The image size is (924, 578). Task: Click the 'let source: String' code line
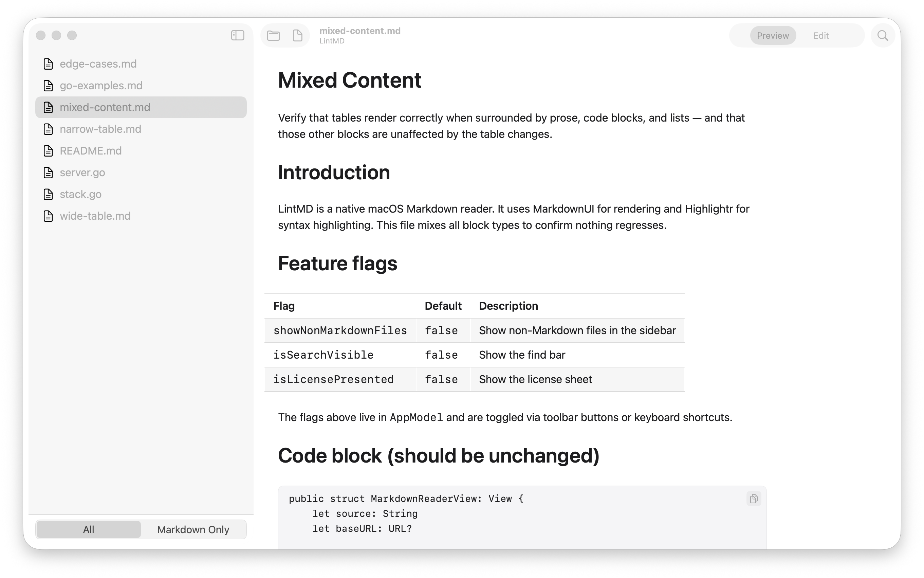click(x=365, y=513)
